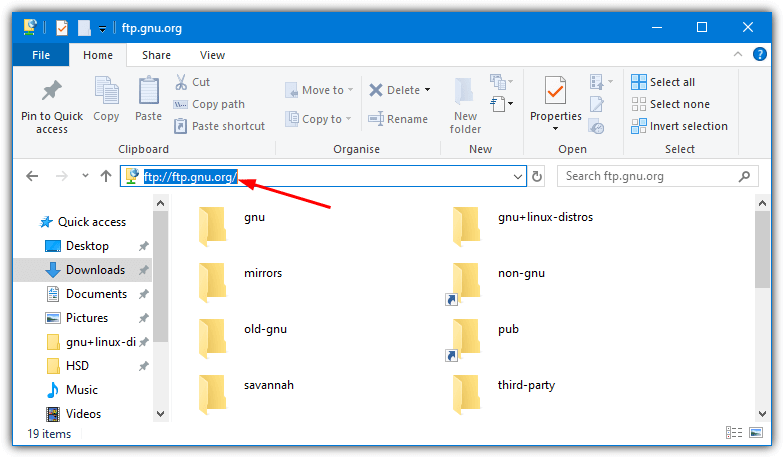The height and width of the screenshot is (457, 784).
Task: Click the History icon in Open group
Action: (596, 126)
